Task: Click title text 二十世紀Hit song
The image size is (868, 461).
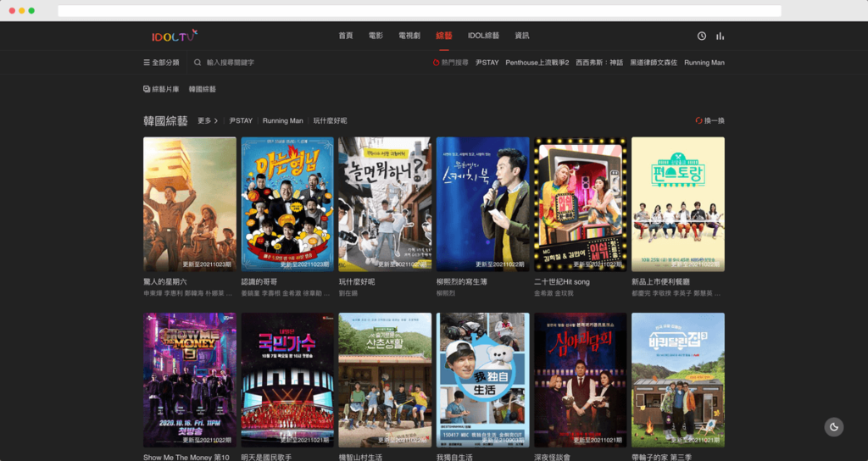Action: click(562, 281)
